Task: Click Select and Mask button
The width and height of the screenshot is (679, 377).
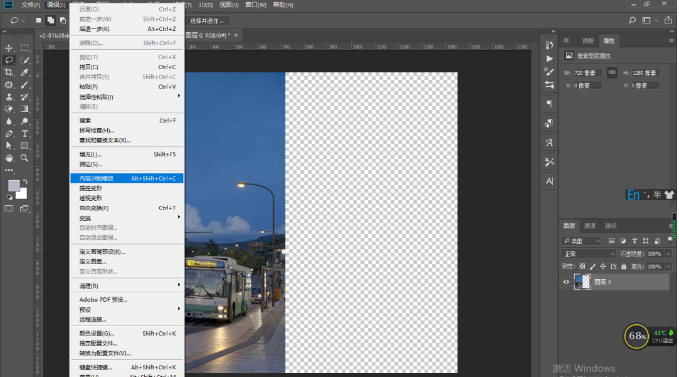Action: 207,21
